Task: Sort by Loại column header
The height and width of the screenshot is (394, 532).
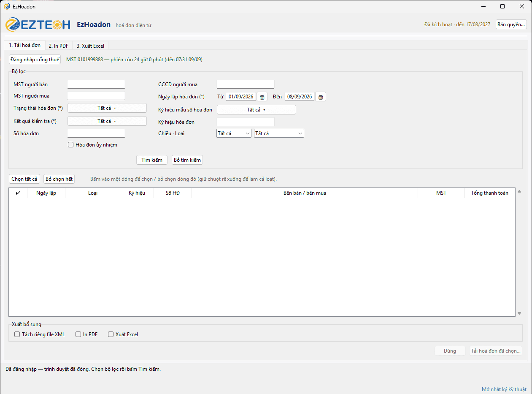Action: [x=93, y=193]
